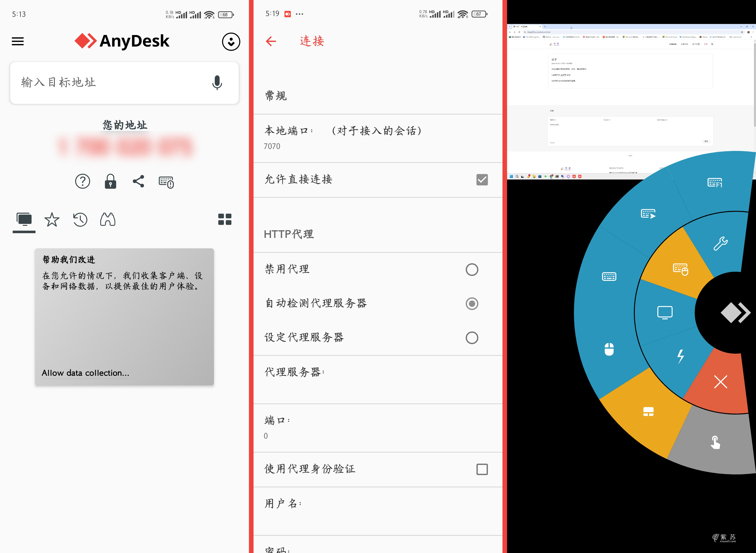Toggle the grid view layout icon

click(225, 219)
